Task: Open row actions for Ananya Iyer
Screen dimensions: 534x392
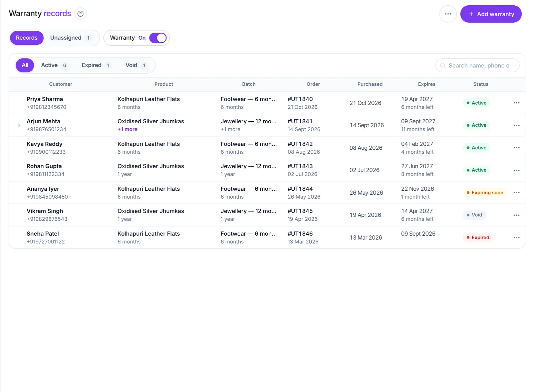Action: point(516,193)
